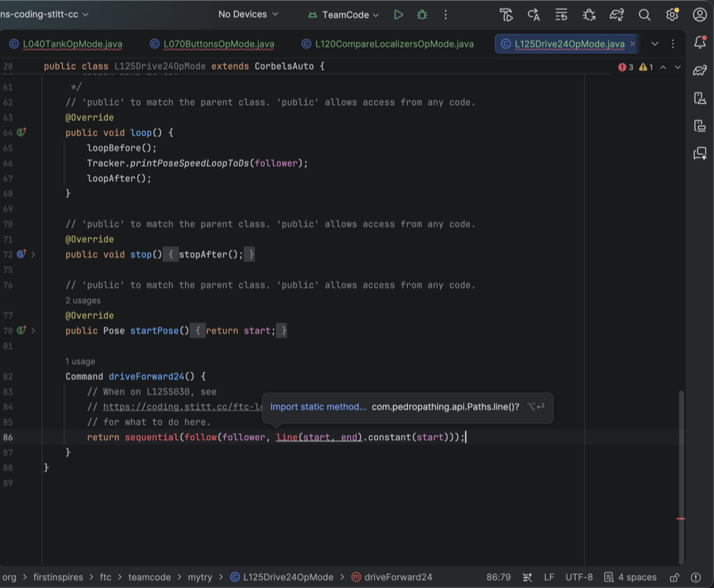The image size is (714, 588).
Task: Toggle the file read-only lock icon
Action: point(674,577)
